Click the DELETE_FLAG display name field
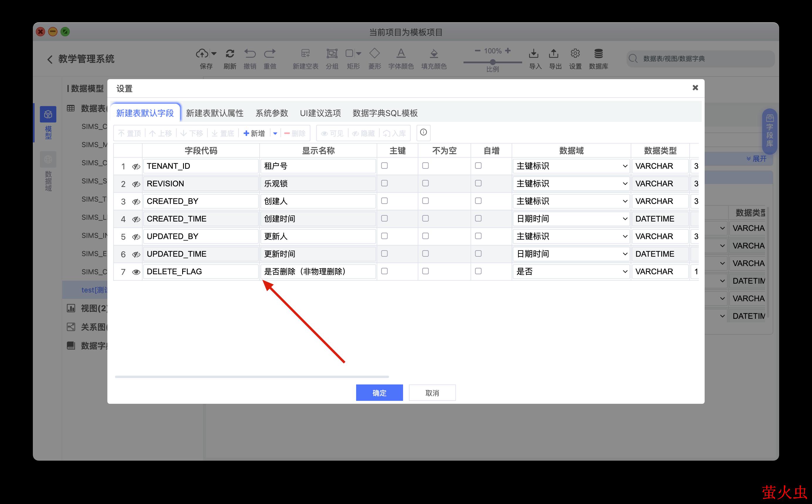This screenshot has height=504, width=812. click(318, 271)
